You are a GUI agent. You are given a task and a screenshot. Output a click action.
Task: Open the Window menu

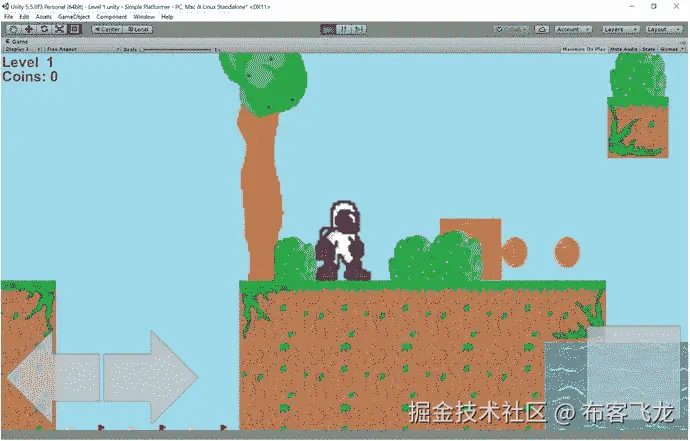144,17
